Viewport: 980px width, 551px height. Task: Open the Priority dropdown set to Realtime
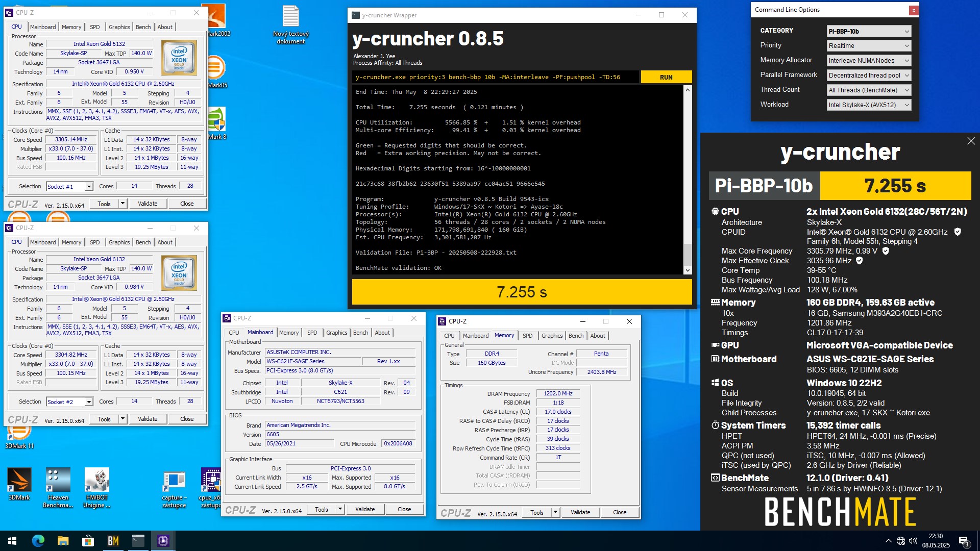pos(869,46)
